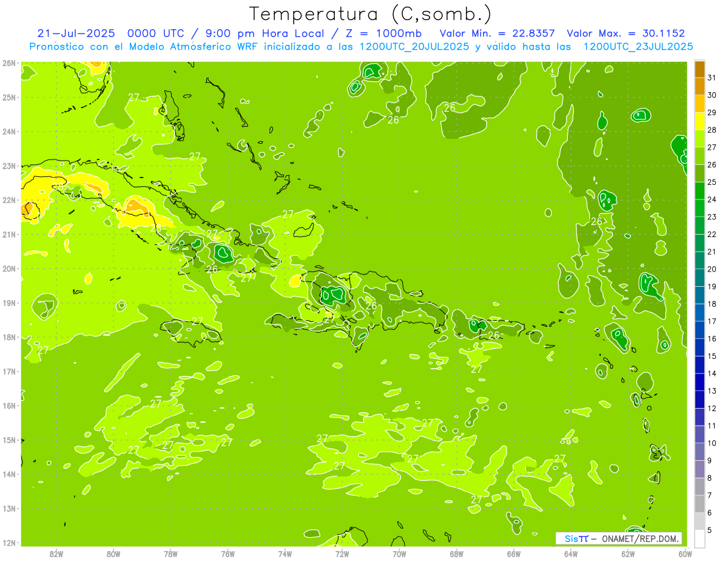Click the color scale value 31
The height and width of the screenshot is (562, 728).
point(712,77)
